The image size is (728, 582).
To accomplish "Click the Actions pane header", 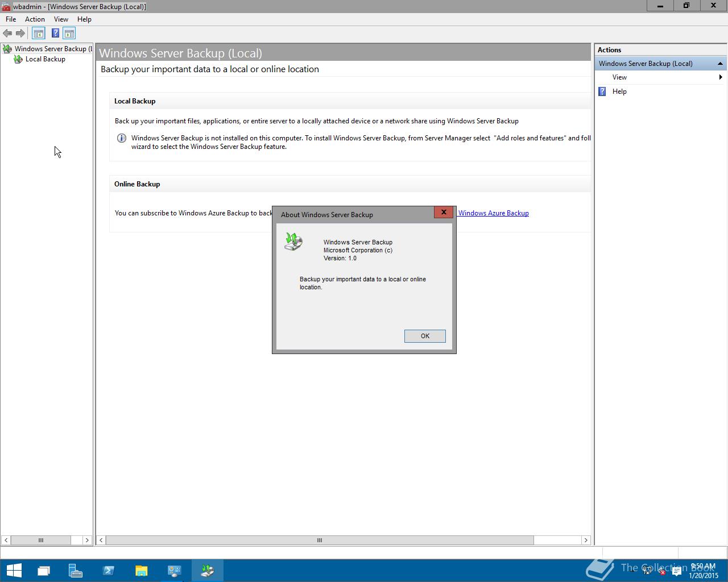I will coord(660,50).
